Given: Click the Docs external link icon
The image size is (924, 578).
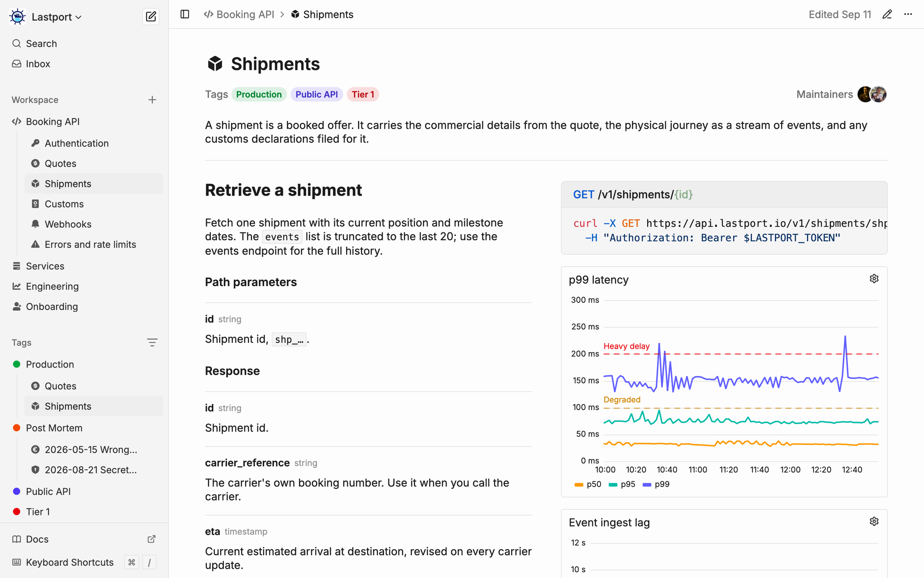Looking at the screenshot, I should coord(152,539).
